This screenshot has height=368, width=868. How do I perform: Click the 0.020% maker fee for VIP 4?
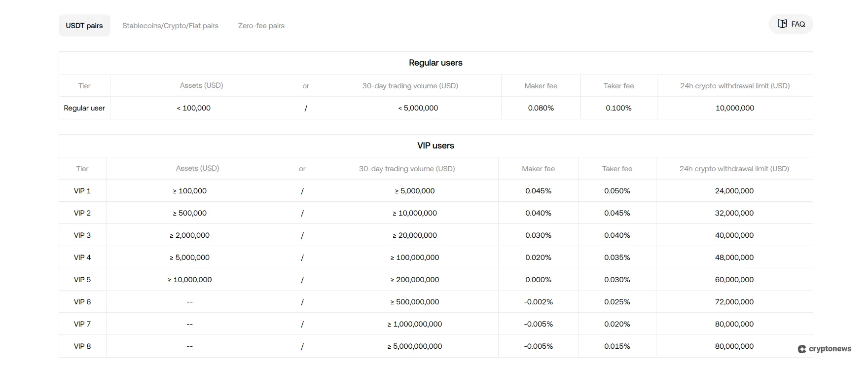538,258
